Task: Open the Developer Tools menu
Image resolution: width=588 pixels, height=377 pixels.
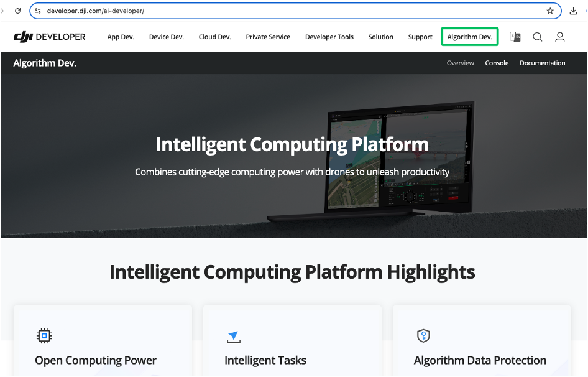Action: [329, 37]
